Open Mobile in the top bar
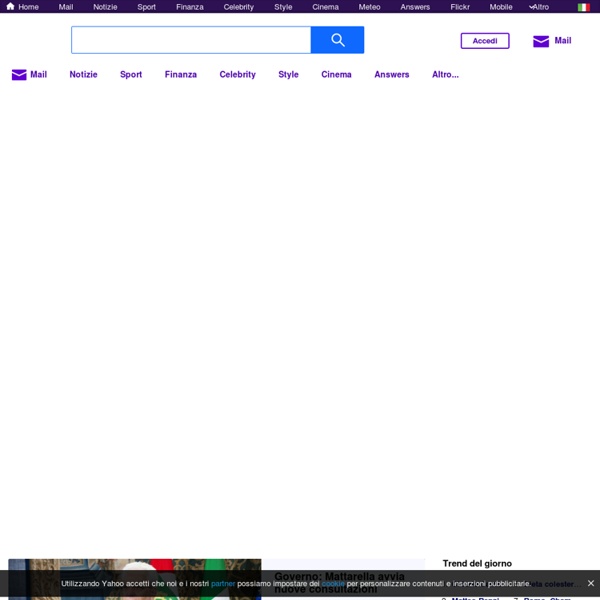The image size is (600, 600). coord(501,7)
